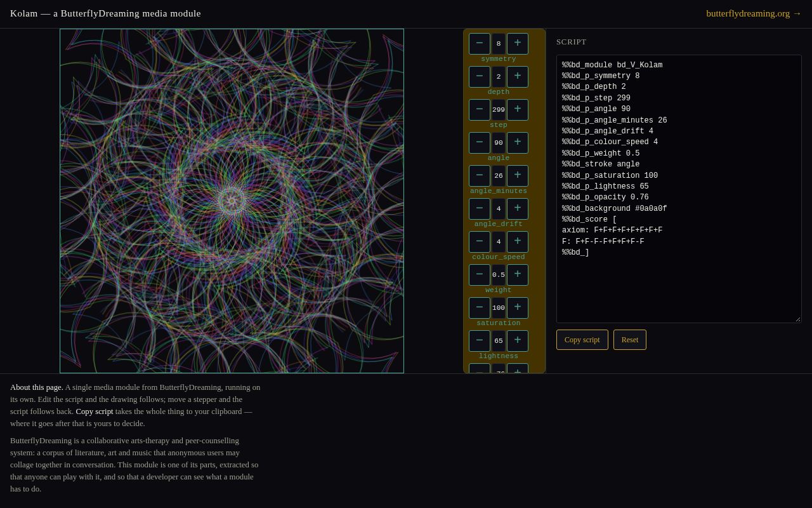Click the Kolam drawing canvas

tap(232, 201)
